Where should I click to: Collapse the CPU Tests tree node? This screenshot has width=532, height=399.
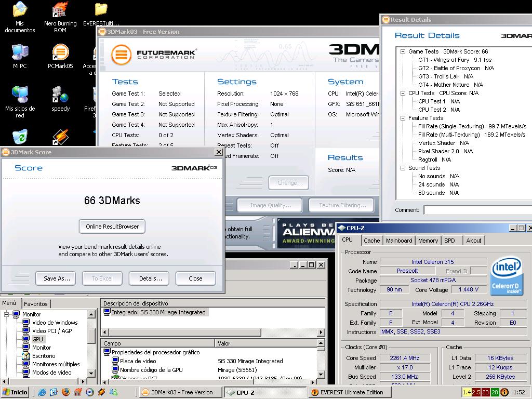point(403,93)
